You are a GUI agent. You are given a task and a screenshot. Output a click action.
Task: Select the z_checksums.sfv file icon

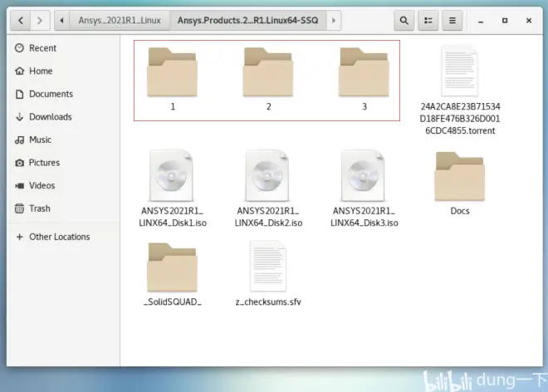click(268, 267)
